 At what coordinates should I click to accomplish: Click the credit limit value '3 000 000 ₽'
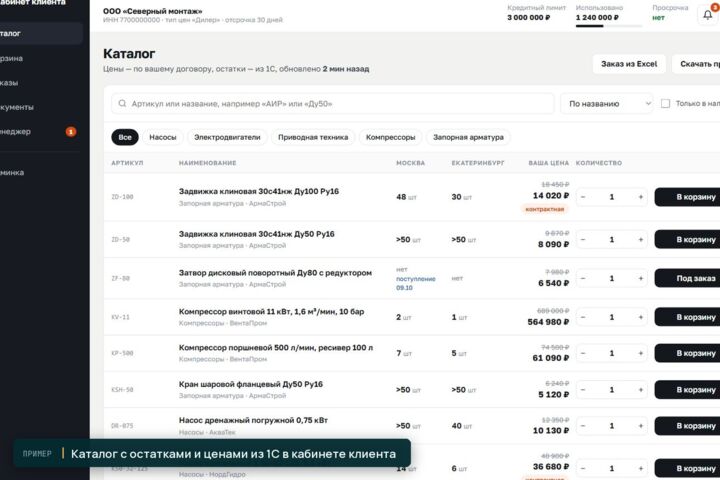pyautogui.click(x=528, y=17)
